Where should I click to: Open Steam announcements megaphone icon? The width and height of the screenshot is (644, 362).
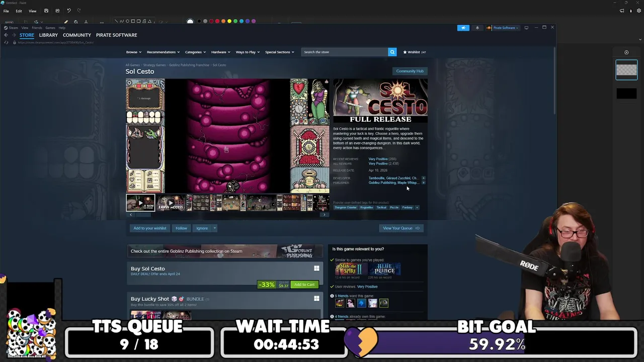click(x=463, y=28)
